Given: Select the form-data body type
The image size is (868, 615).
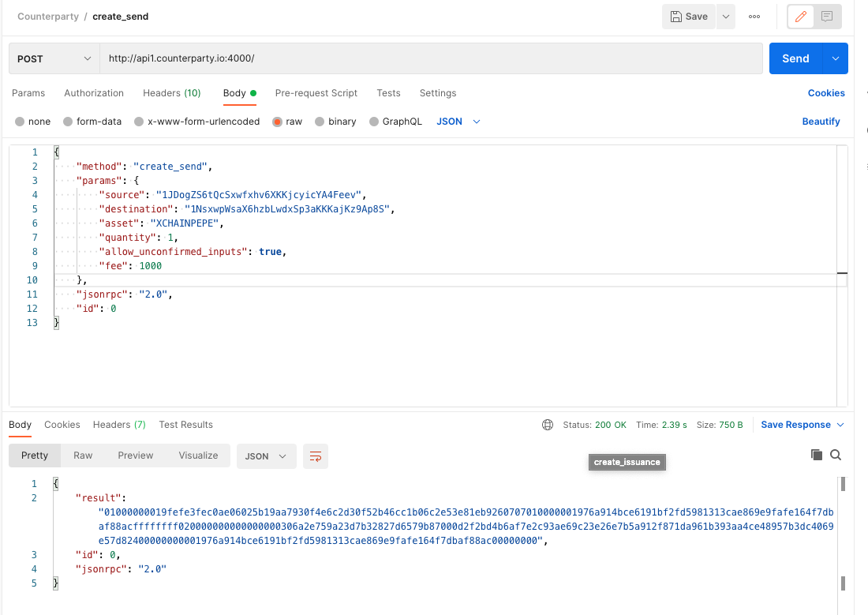Looking at the screenshot, I should (92, 122).
